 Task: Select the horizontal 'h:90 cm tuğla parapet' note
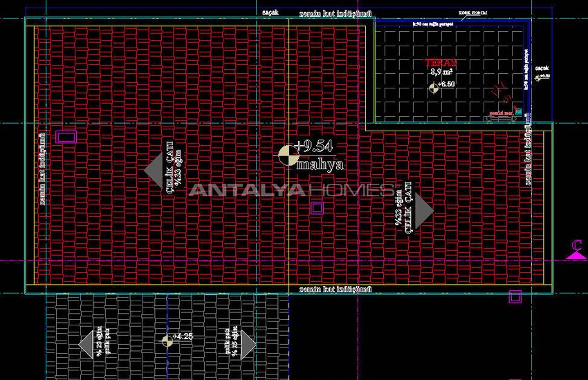pos(433,24)
